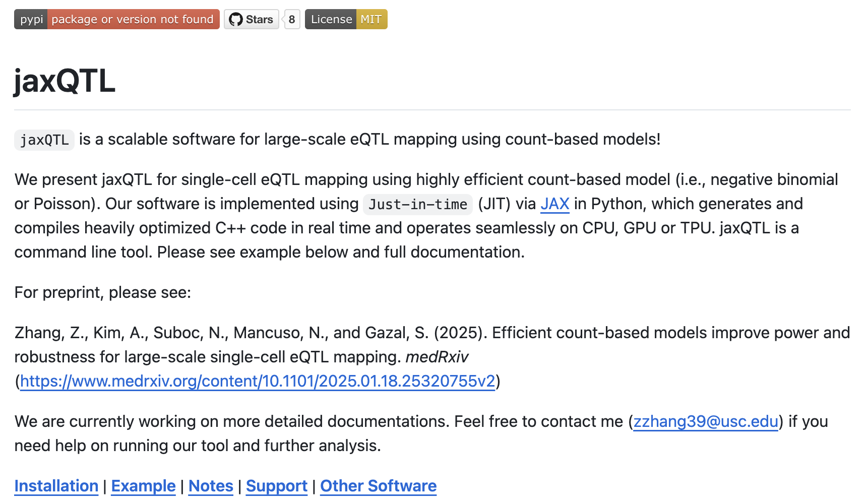Click the 'For preprint, please see:' text
The image size is (868, 503).
(x=103, y=292)
